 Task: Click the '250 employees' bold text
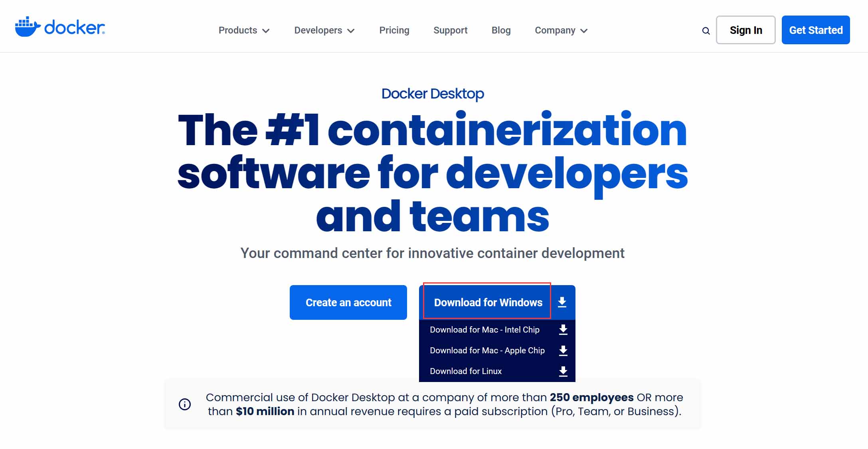[591, 398]
